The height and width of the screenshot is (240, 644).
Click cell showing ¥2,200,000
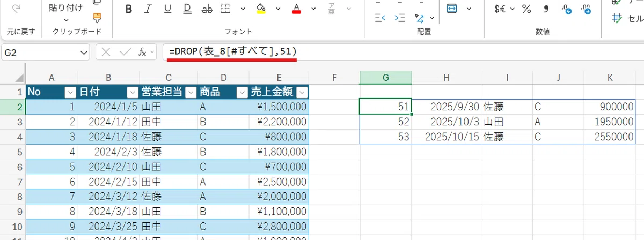pos(279,122)
